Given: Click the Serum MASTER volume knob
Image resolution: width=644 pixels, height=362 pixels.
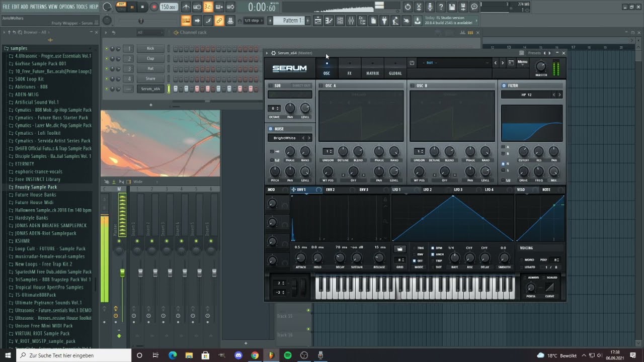Looking at the screenshot, I should [541, 66].
